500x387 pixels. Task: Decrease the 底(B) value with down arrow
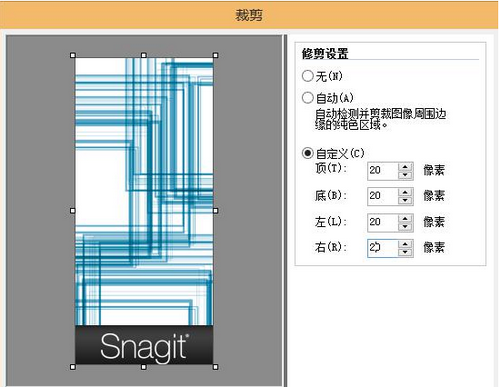tap(405, 200)
